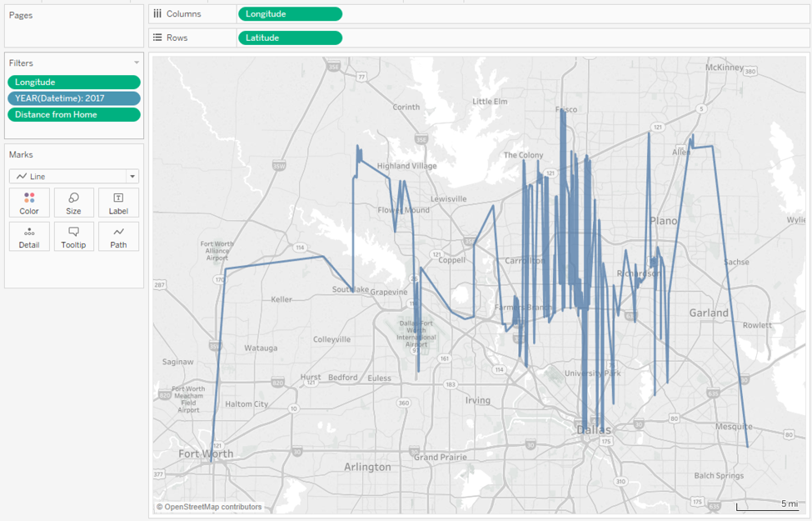Click the Path icon on the Marks card
This screenshot has height=521, width=812.
click(x=117, y=236)
